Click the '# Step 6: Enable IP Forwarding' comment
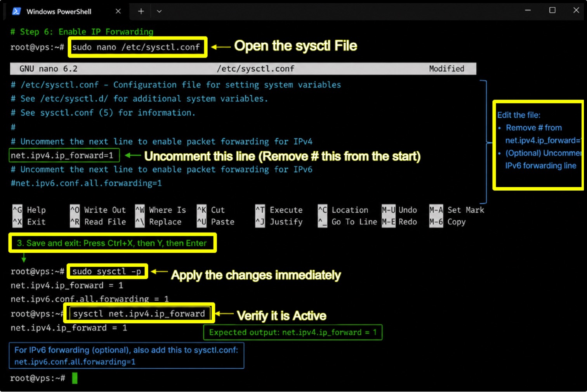Viewport: 587px width, 392px height. coord(82,32)
